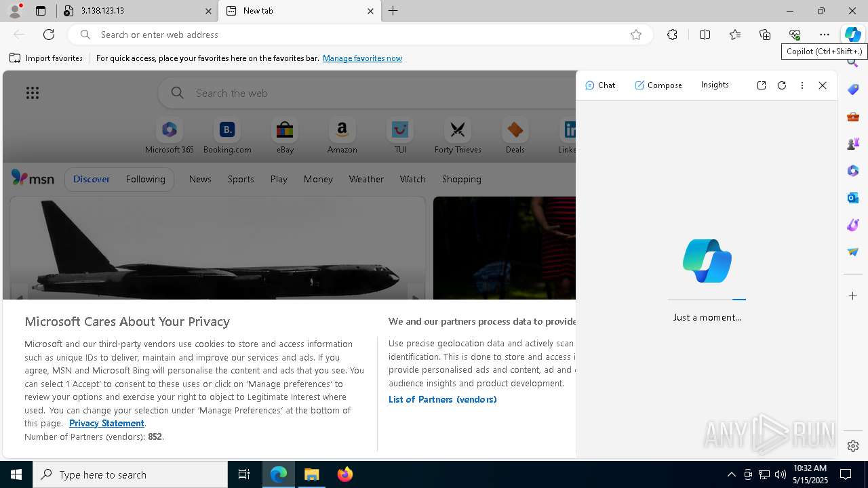Open the Microsoft 365 shortcut
The image size is (868, 488).
point(170,136)
